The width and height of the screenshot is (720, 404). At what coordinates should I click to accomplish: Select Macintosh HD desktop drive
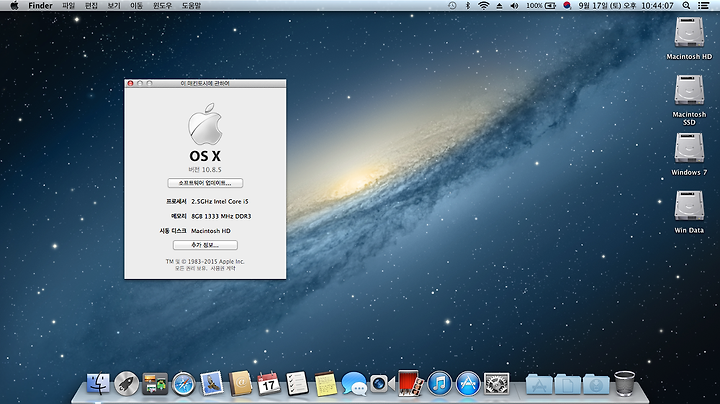pyautogui.click(x=689, y=39)
